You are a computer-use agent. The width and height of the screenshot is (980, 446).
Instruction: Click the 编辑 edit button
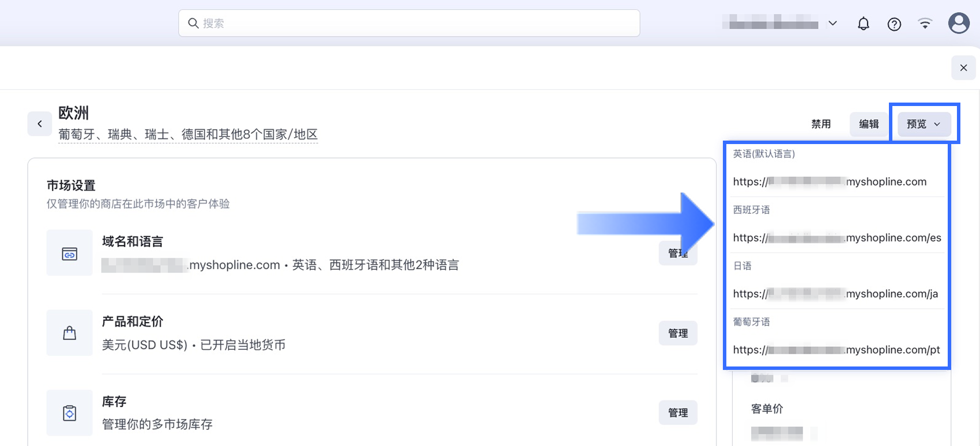coord(869,124)
